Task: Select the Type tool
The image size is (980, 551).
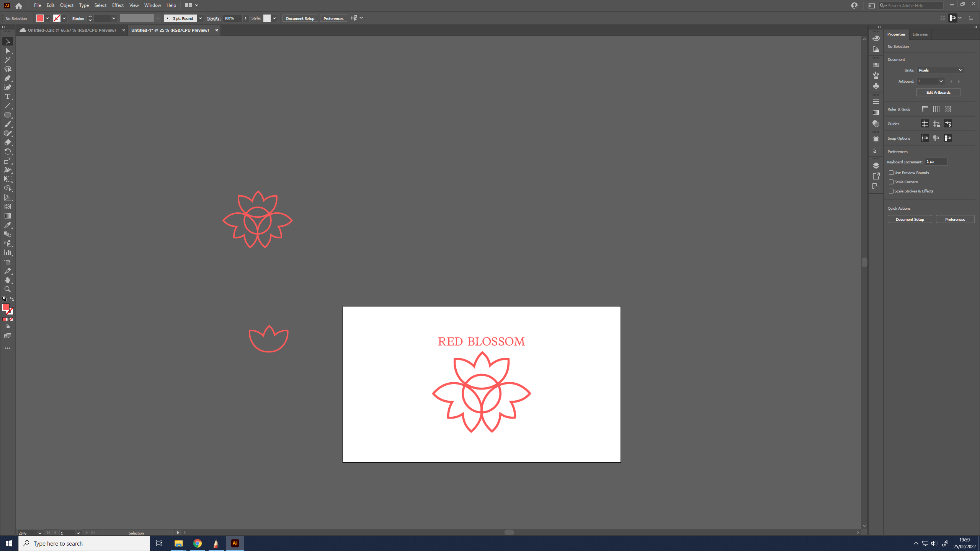Action: [7, 96]
